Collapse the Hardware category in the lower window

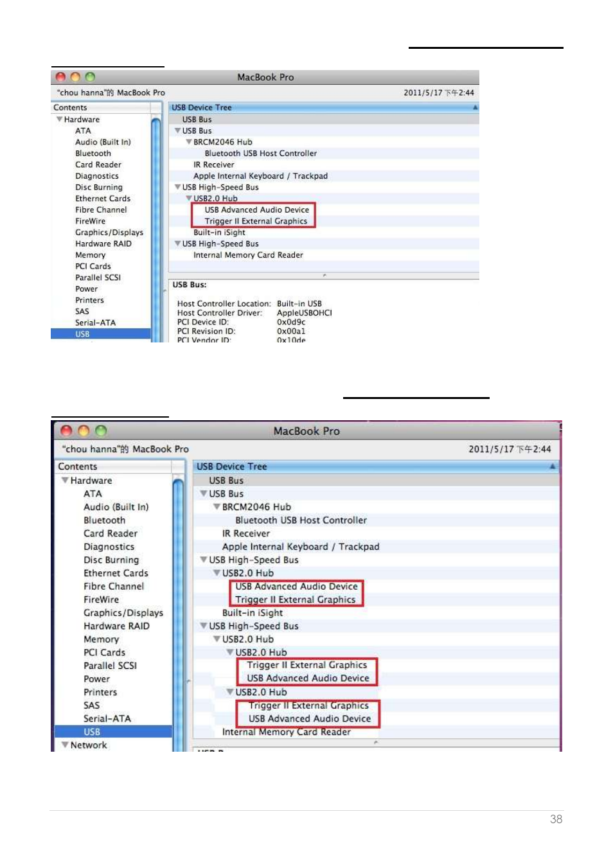click(x=65, y=481)
